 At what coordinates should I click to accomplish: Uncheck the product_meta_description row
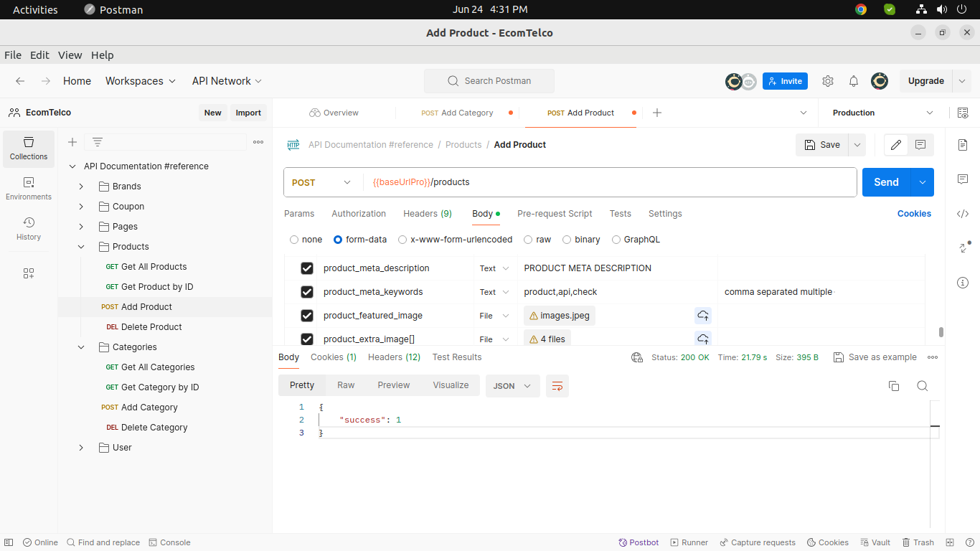[x=307, y=268]
